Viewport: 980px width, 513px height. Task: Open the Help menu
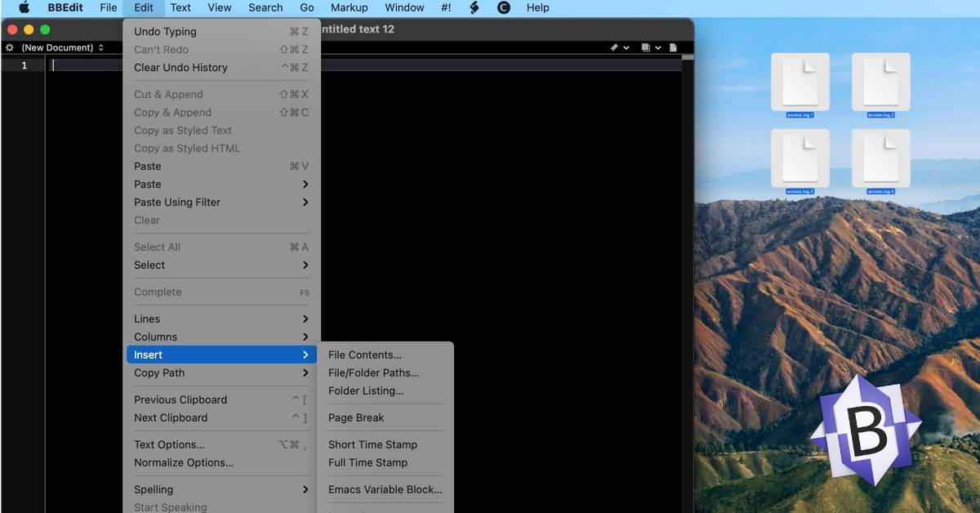537,7
